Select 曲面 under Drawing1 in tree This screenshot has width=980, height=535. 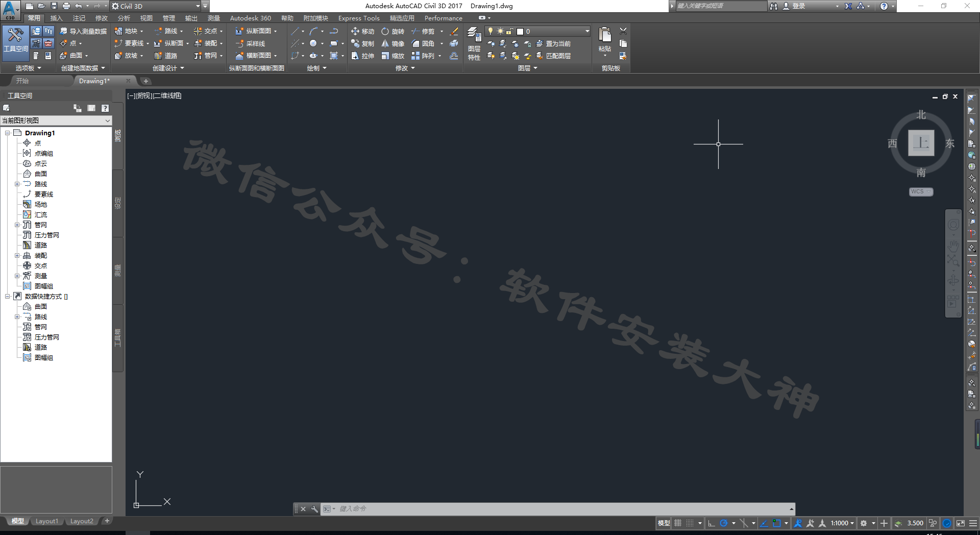40,174
